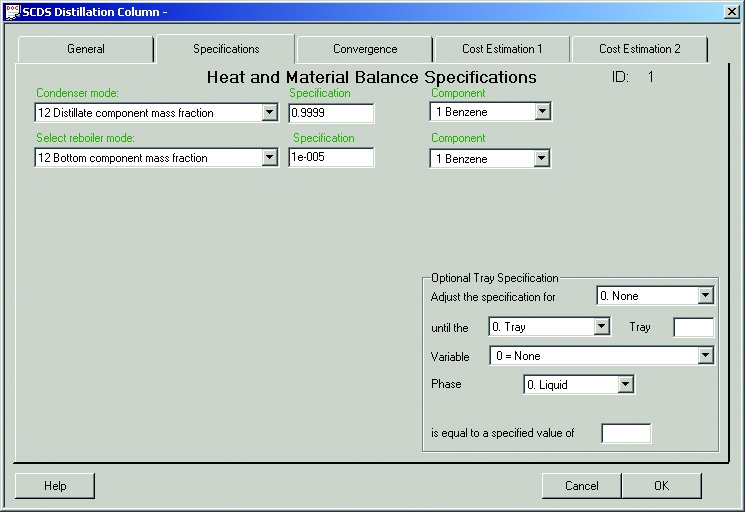This screenshot has height=512, width=745.
Task: Open the Cost Estimation 2 tab
Action: pos(640,49)
